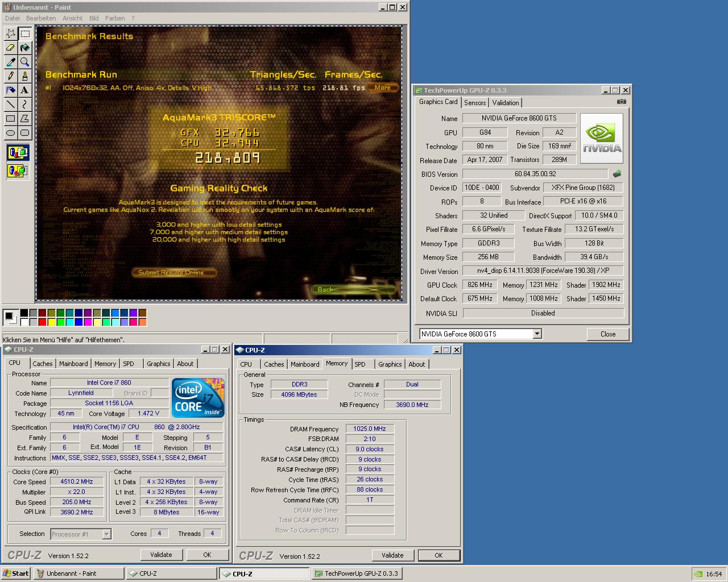Choose the Airbrush spray tool
Image resolution: width=728 pixels, height=582 pixels.
[x=11, y=90]
